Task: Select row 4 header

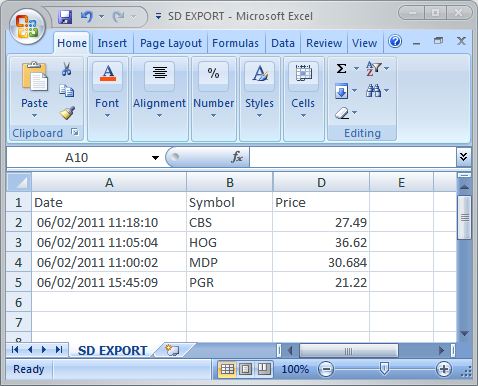Action: (19, 262)
